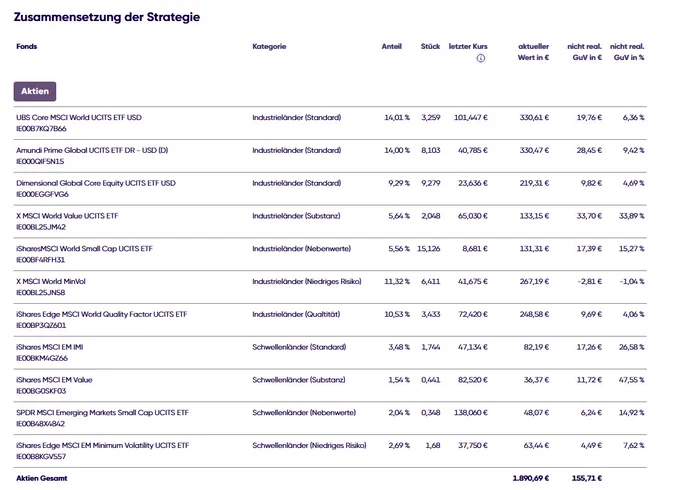
Task: Click iShares MSCI EM Value fund name
Action: 54,380
